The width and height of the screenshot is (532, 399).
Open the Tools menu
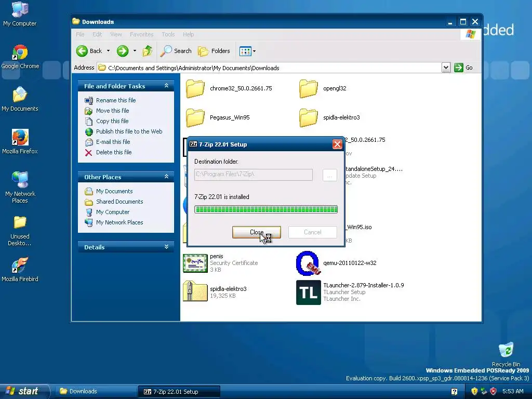[x=168, y=34]
